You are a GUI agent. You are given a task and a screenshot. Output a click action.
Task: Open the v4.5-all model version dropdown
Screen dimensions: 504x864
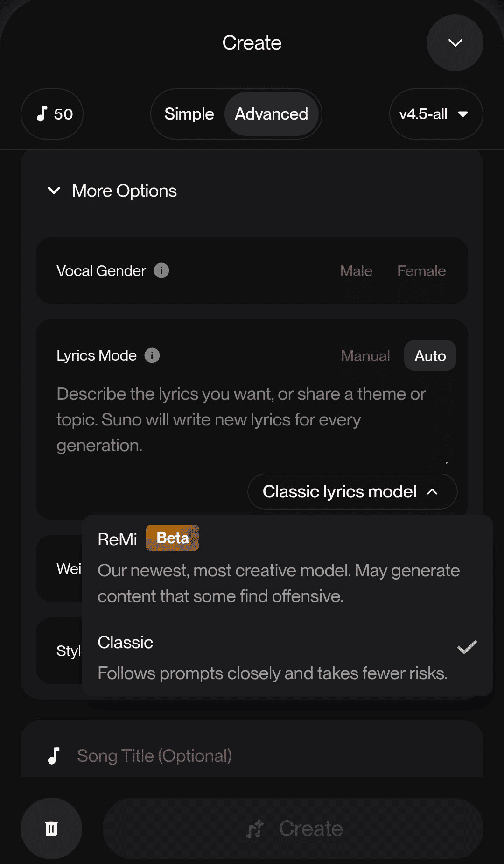click(436, 114)
